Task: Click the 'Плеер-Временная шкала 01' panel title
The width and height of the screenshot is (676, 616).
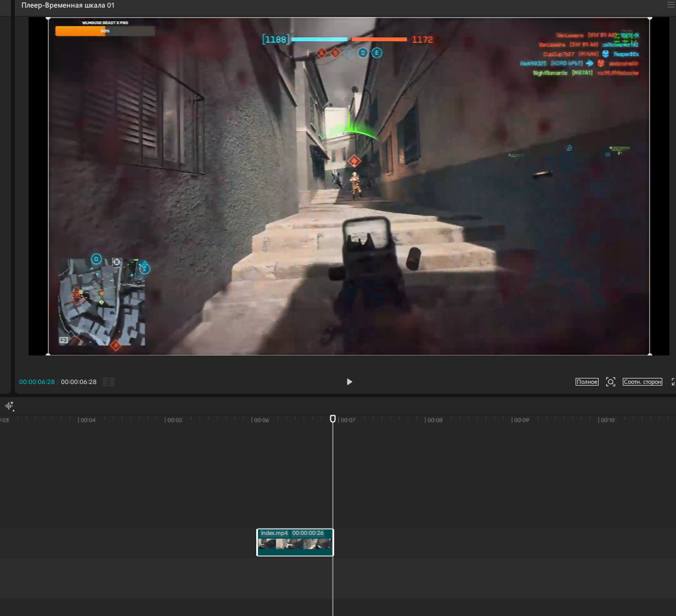Action: click(68, 5)
